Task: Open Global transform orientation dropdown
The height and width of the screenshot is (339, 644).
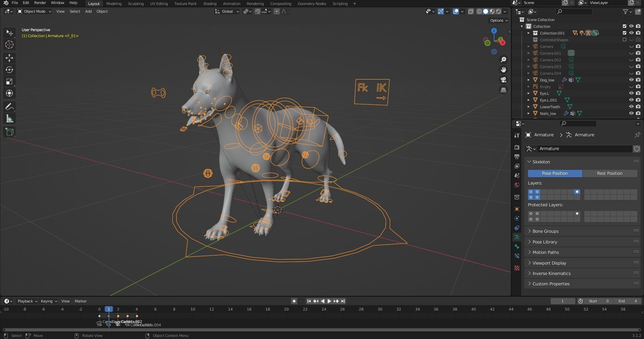Action: (x=227, y=11)
